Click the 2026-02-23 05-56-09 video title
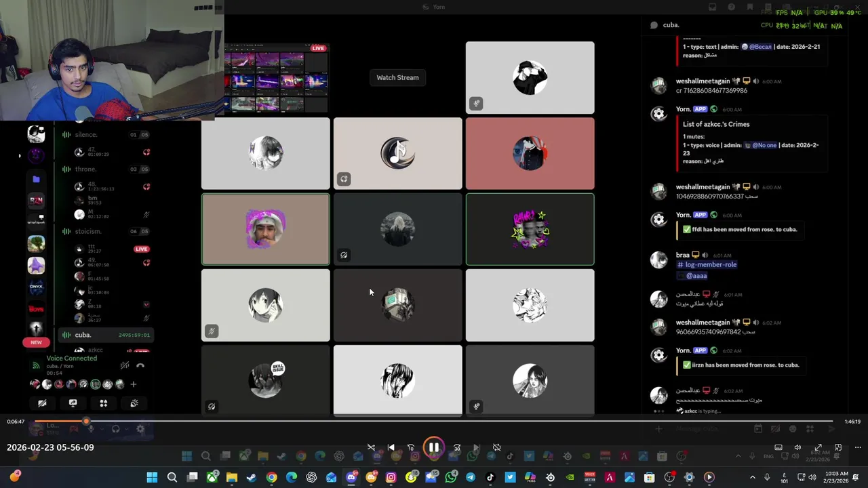 pyautogui.click(x=50, y=447)
